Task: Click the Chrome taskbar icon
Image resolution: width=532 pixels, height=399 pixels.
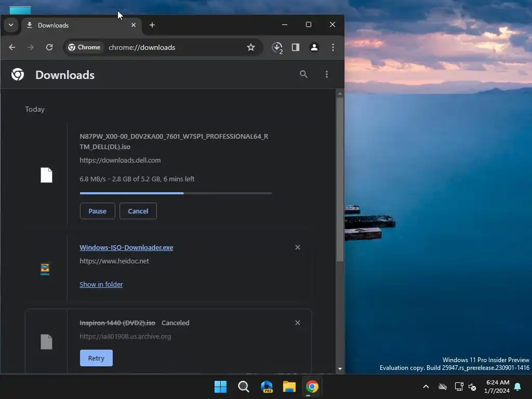Action: tap(312, 387)
